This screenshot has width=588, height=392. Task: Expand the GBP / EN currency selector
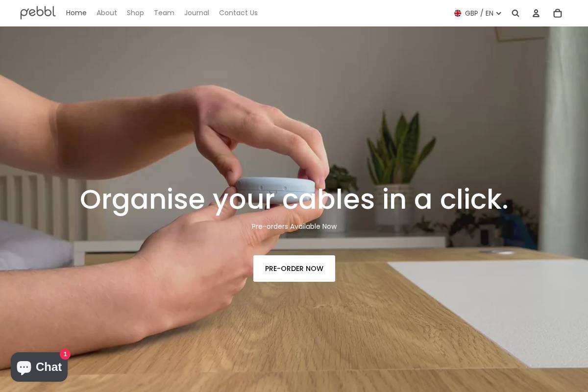tap(478, 13)
